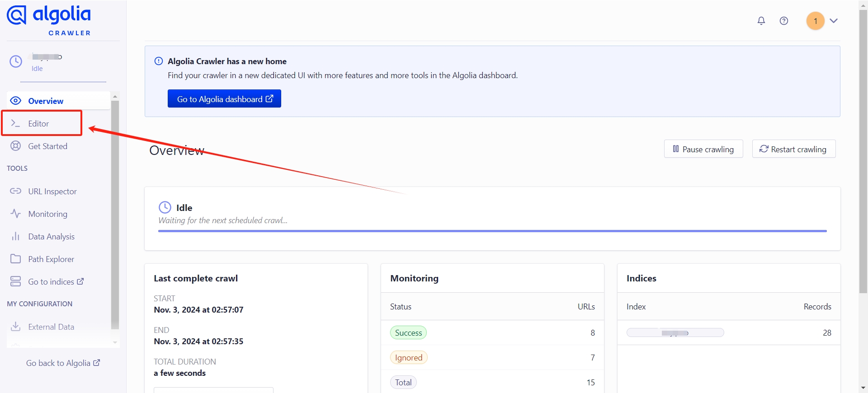Open the notifications bell
The image size is (868, 393).
(761, 21)
